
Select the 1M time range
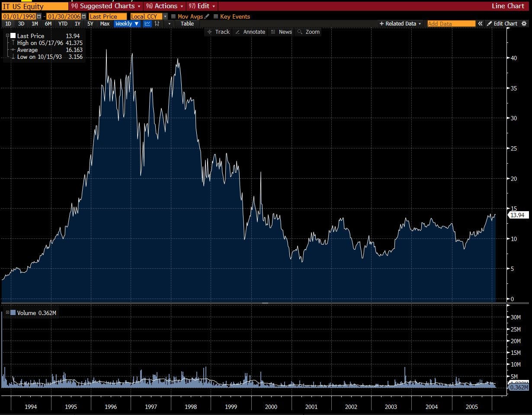[x=35, y=24]
